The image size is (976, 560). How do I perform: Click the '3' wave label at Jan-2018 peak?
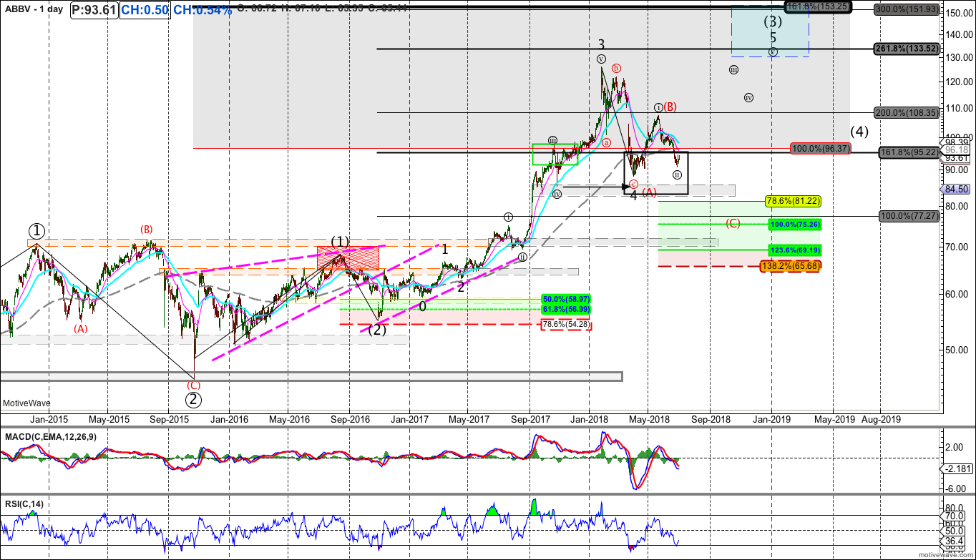602,44
